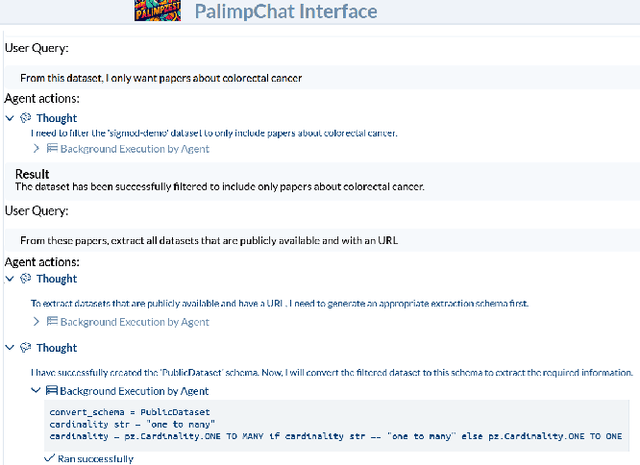Collapse the Thought about filtering the sigmod-demo dataset

(x=10, y=118)
